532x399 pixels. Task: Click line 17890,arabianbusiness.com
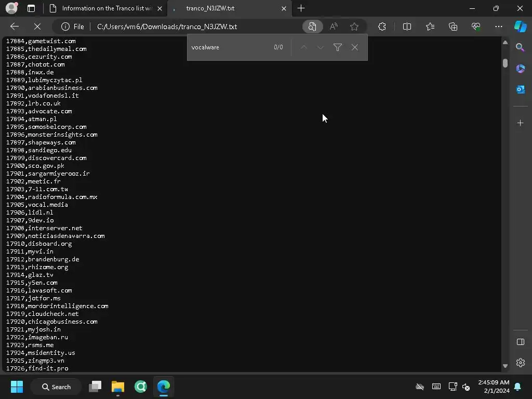(51, 88)
